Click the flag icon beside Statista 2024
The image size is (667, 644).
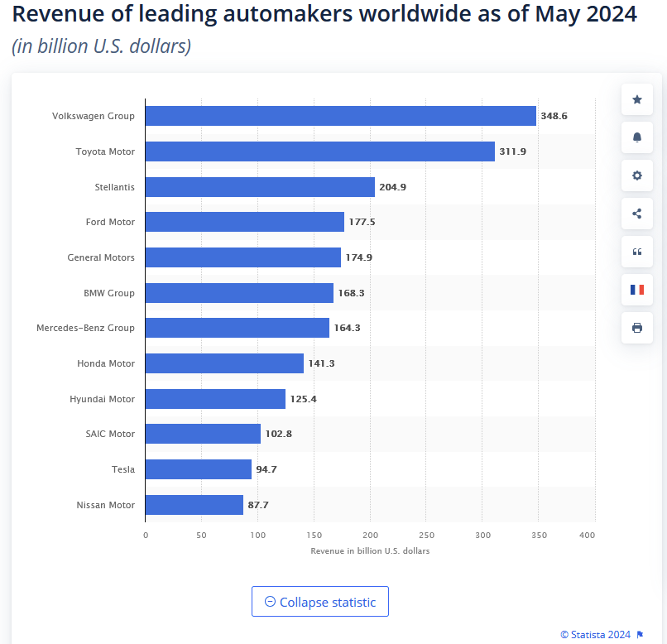click(x=640, y=635)
